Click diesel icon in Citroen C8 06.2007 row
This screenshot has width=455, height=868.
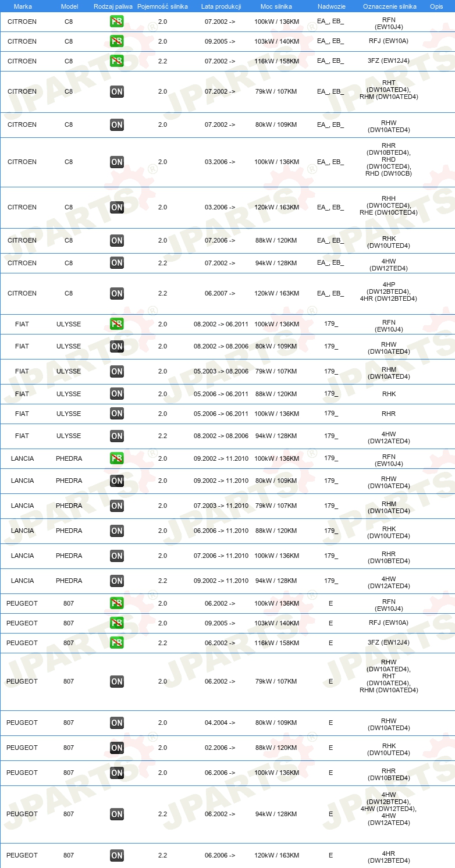(x=117, y=293)
